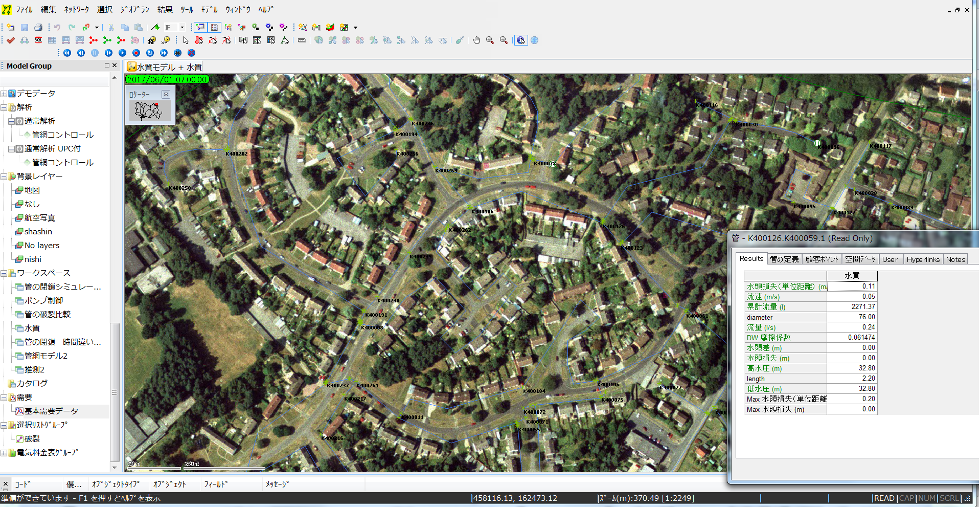Click the red crossed globe icon
Viewport: 980px width, 507px height.
click(x=191, y=53)
